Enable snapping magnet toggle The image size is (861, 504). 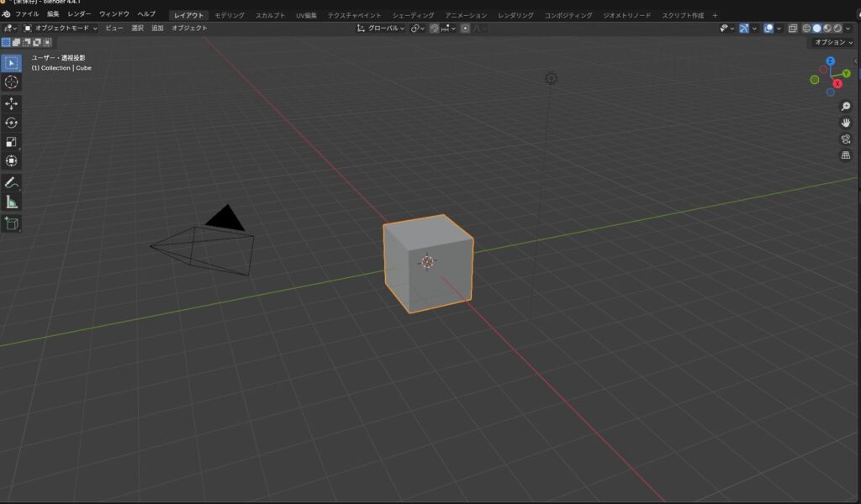(435, 28)
